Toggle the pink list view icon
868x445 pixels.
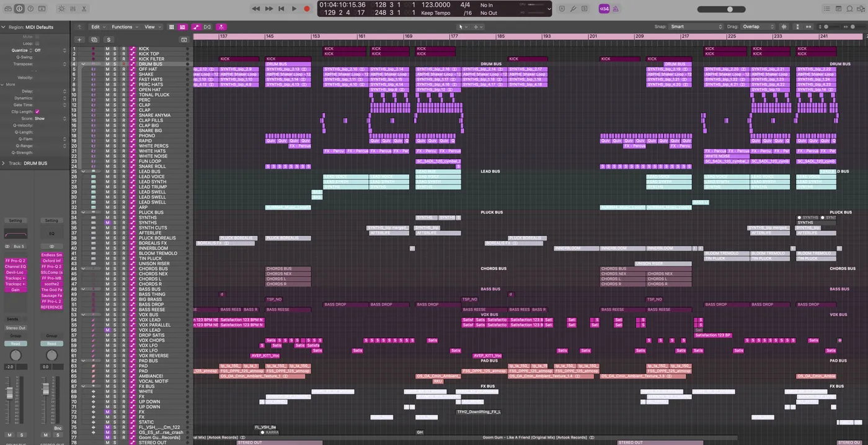[x=182, y=27]
